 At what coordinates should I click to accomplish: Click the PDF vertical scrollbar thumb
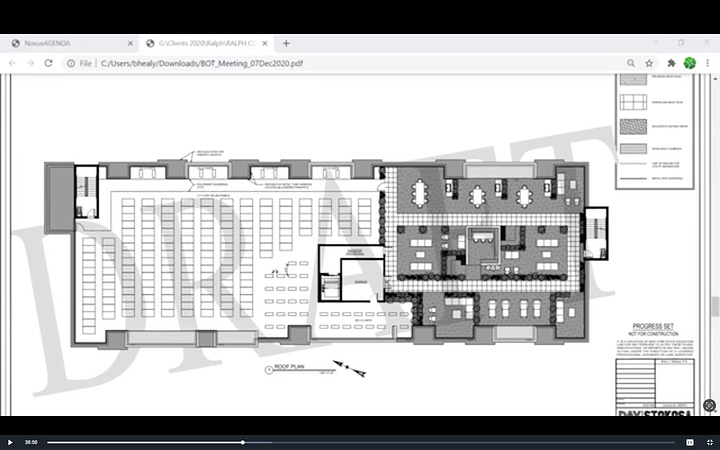(714, 306)
